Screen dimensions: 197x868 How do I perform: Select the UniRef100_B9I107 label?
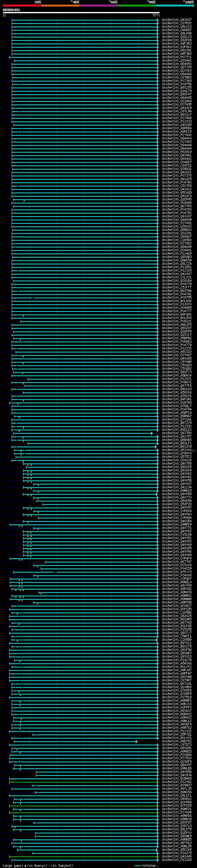pyautogui.click(x=176, y=115)
